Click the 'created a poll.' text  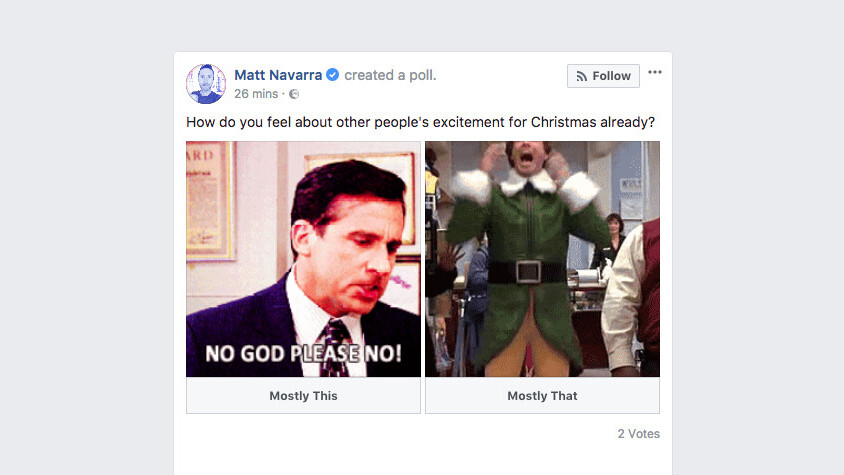pyautogui.click(x=390, y=75)
